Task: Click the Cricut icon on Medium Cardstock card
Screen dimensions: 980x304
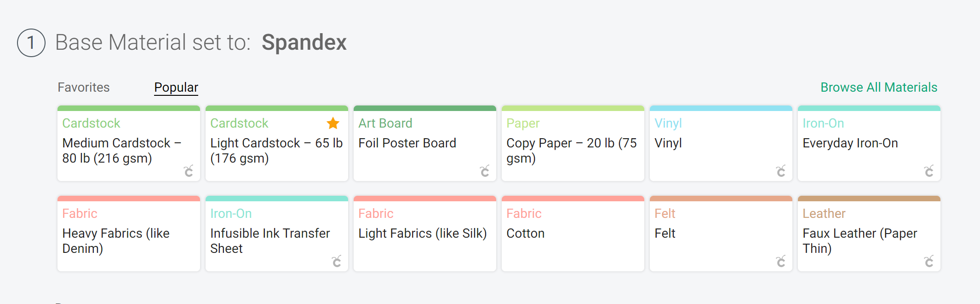Action: point(188,171)
